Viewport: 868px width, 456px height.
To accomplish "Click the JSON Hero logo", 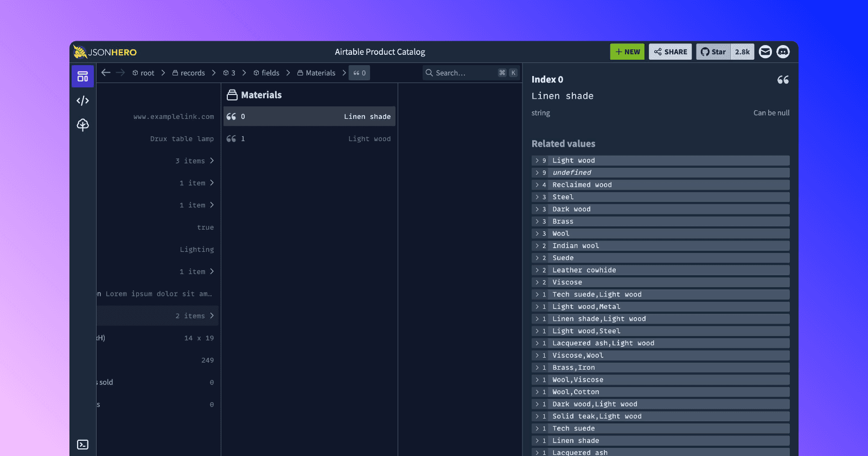I will [x=105, y=52].
